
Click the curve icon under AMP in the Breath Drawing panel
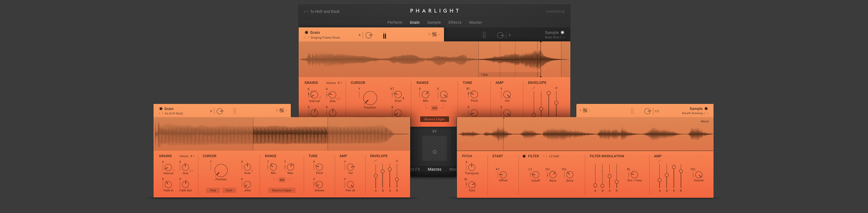click(x=659, y=161)
